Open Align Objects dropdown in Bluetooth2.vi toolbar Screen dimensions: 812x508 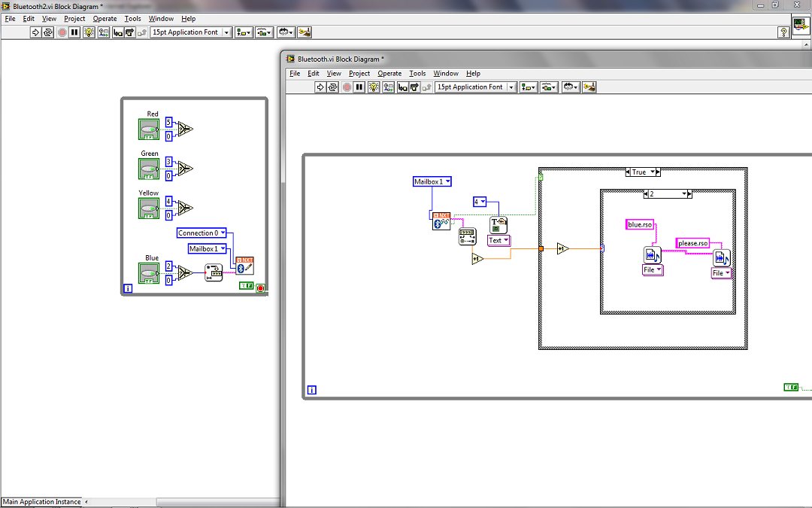244,32
